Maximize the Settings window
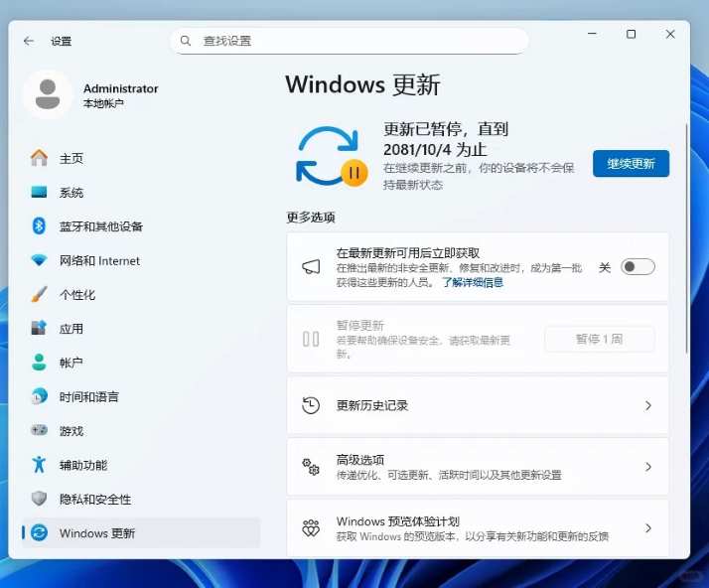The height and width of the screenshot is (588, 709). [x=631, y=34]
